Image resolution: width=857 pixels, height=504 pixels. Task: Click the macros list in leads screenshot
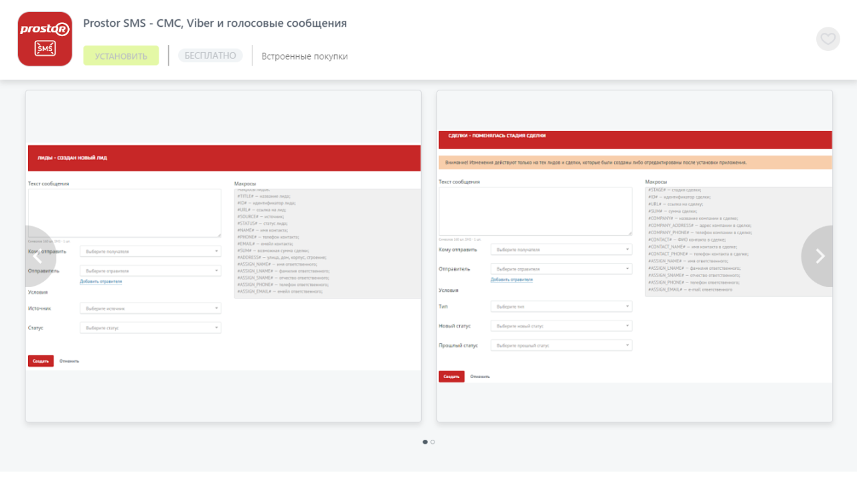pos(328,243)
